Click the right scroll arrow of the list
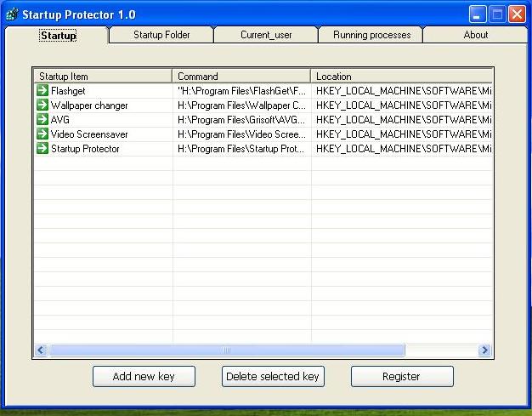532x416 pixels. (484, 350)
